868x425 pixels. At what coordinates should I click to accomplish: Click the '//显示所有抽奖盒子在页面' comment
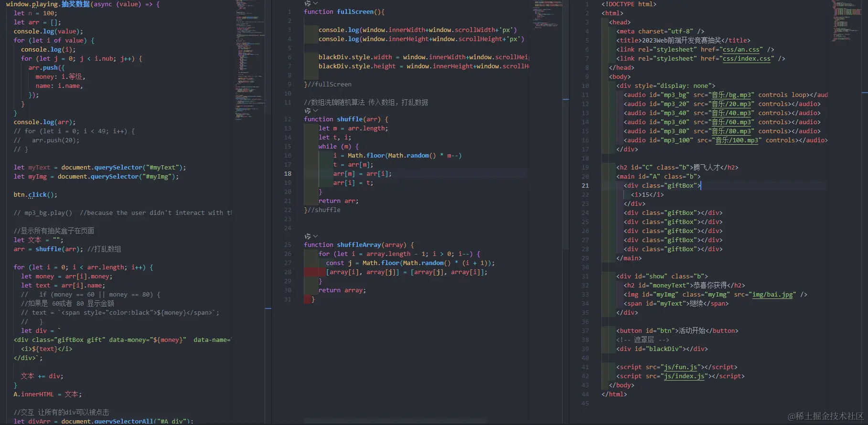(54, 231)
